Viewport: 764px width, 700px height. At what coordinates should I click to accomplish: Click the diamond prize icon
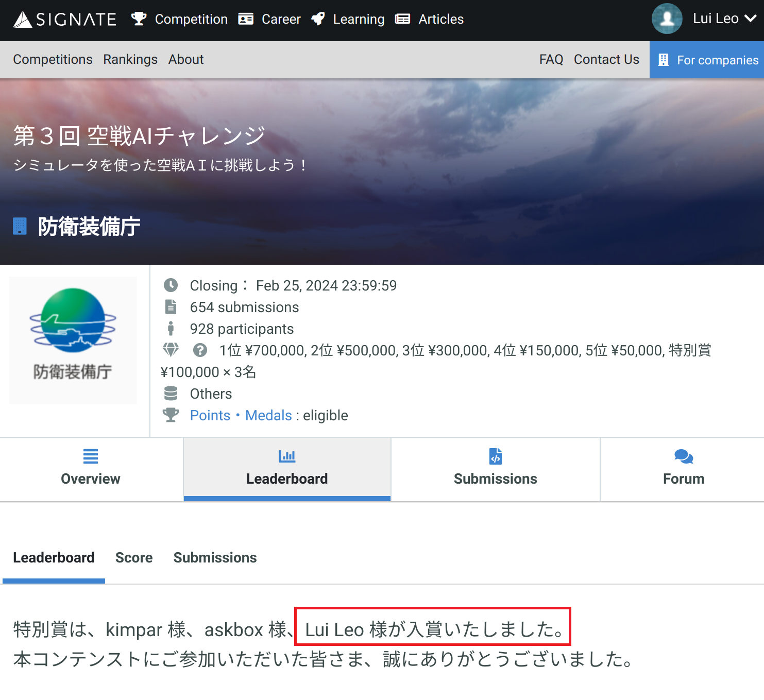pyautogui.click(x=171, y=350)
